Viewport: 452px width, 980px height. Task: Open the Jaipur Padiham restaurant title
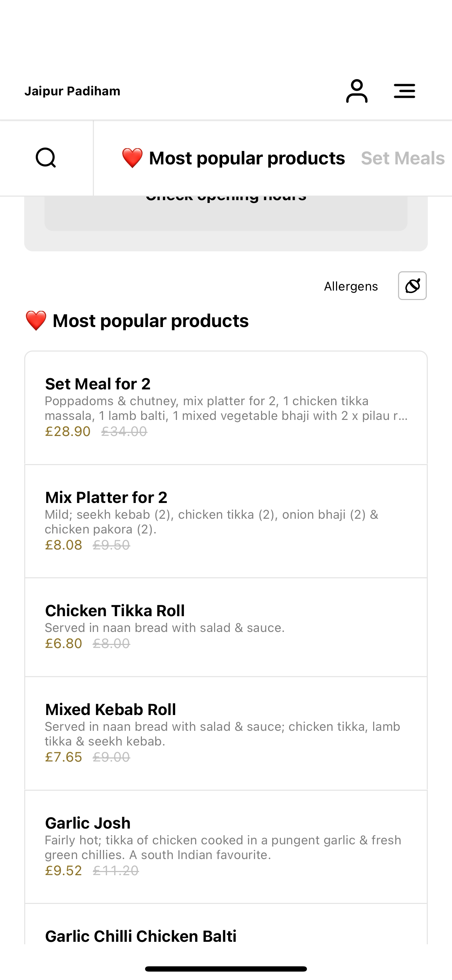click(72, 91)
